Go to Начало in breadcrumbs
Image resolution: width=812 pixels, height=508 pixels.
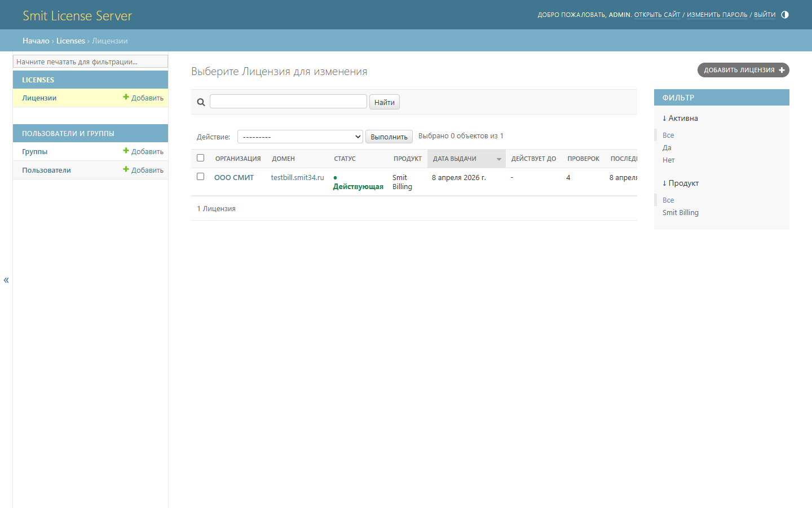tap(36, 41)
